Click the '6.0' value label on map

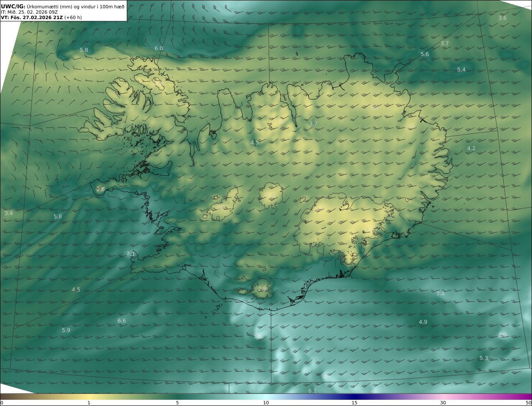pyautogui.click(x=159, y=49)
